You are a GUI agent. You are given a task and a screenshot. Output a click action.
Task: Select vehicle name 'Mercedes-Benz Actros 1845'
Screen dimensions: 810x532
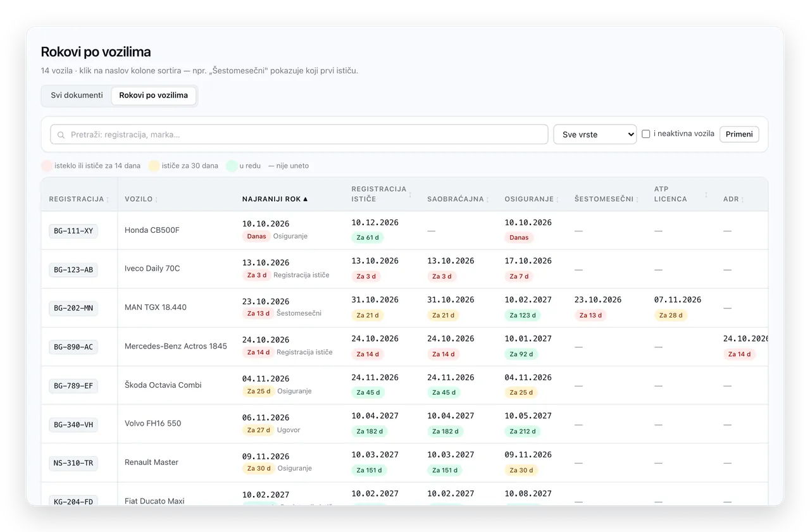176,346
